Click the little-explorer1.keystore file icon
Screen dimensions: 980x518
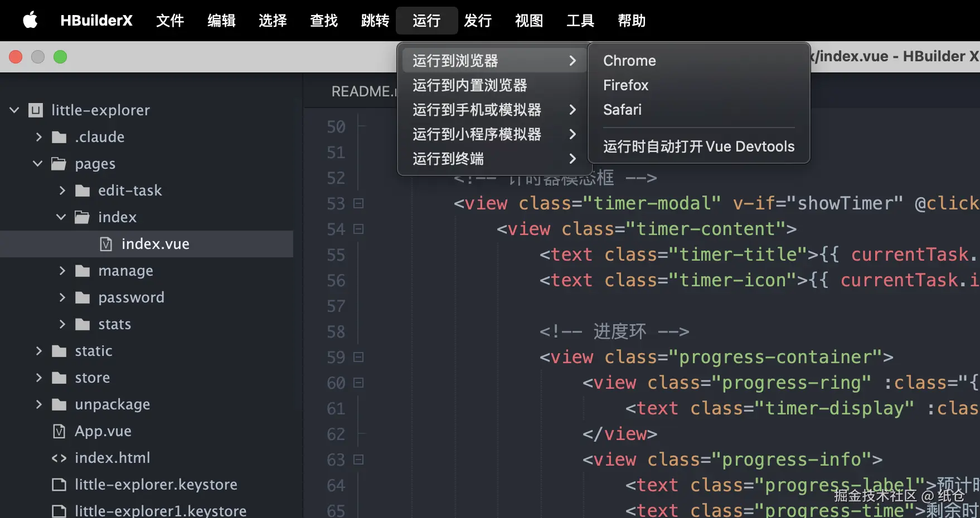click(x=59, y=511)
